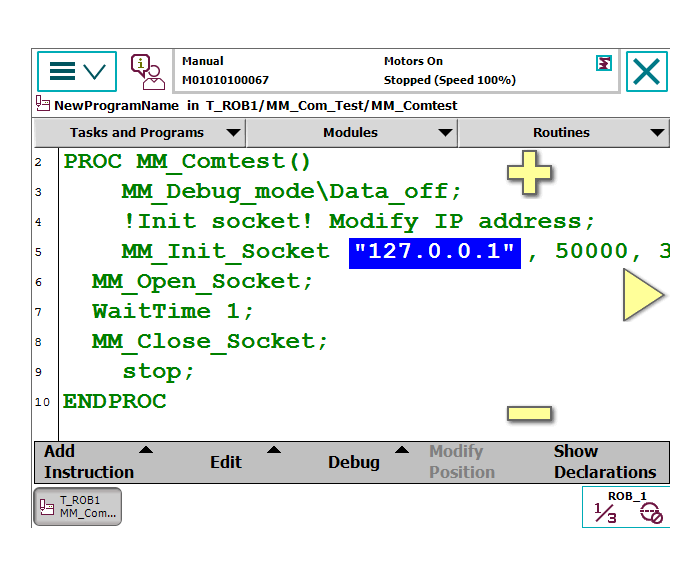The width and height of the screenshot is (685, 565).
Task: Expand the Routines dropdown
Action: click(563, 133)
